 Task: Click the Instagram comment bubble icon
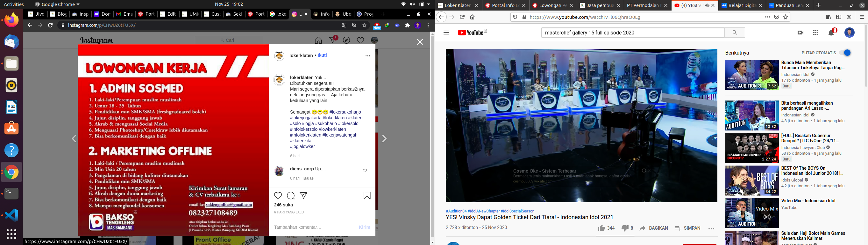click(291, 196)
